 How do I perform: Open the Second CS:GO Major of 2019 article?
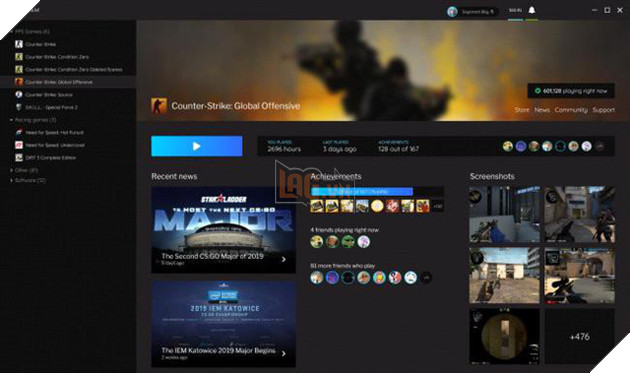[223, 230]
